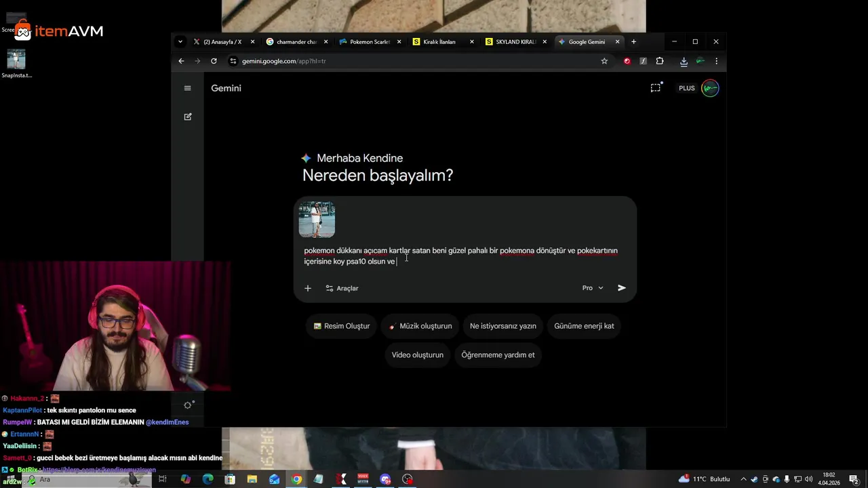The height and width of the screenshot is (488, 868).
Task: Open the Chrome profile avatar in toolbar
Action: 700,61
